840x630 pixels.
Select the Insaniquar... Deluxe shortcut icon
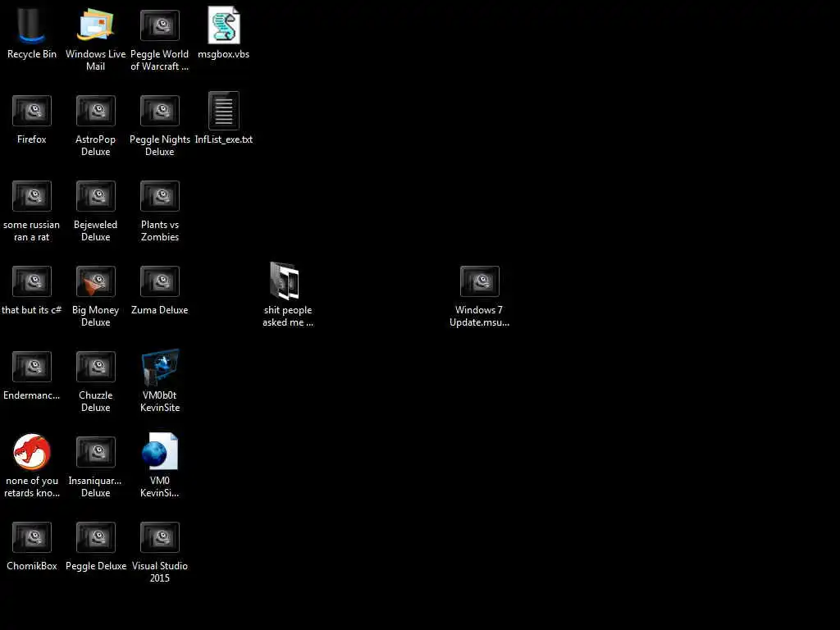click(x=95, y=452)
